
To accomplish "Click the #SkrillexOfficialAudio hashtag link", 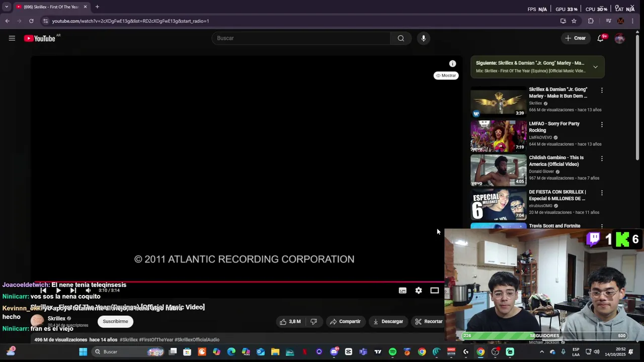I will coord(197,340).
